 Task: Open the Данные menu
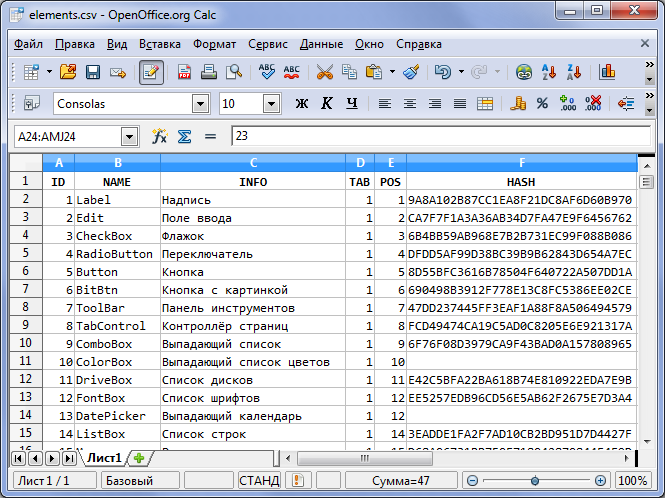(321, 44)
